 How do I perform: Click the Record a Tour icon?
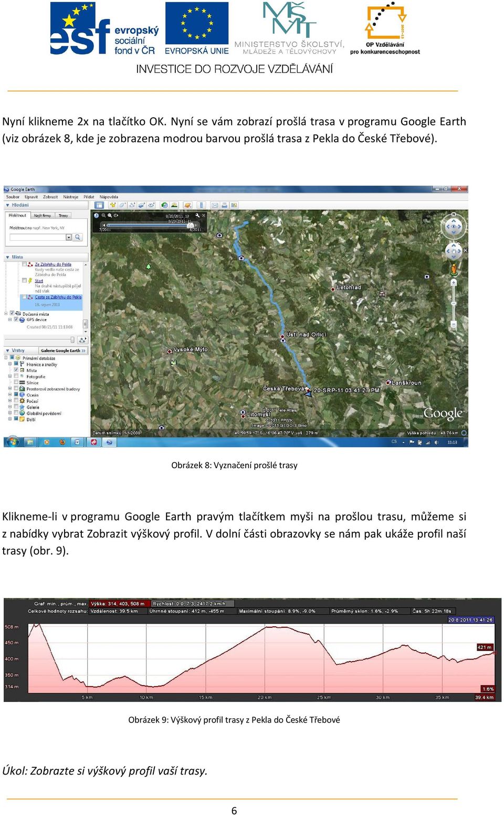[x=151, y=205]
